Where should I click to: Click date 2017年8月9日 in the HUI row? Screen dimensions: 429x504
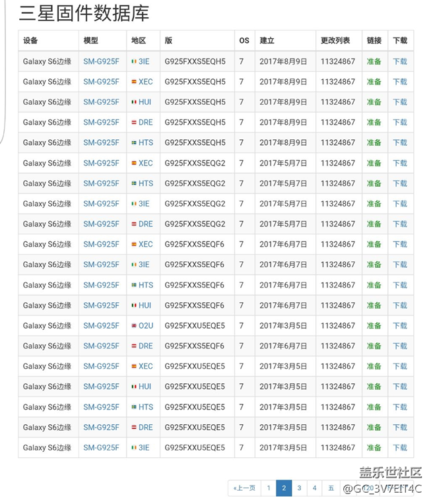tap(283, 102)
